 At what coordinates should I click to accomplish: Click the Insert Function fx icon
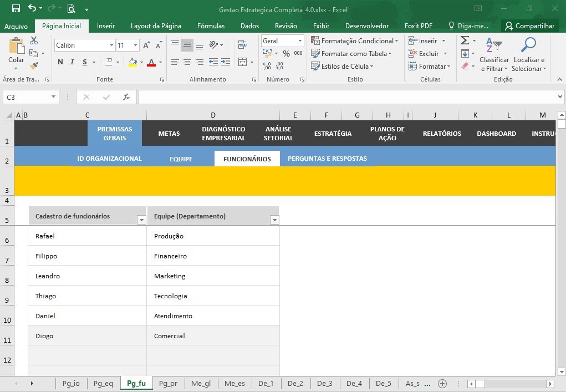point(126,97)
